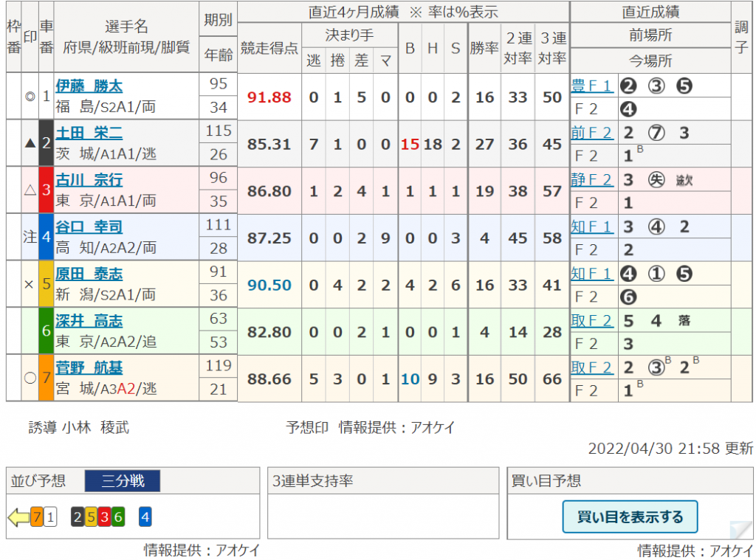The width and height of the screenshot is (756, 560).
Task: Open racer 原田 泰志 profile link
Action: click(x=89, y=274)
